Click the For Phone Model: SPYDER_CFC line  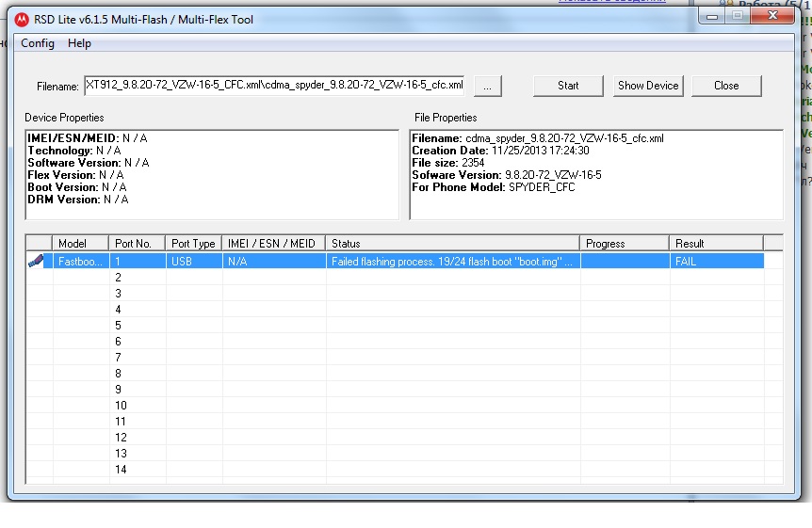coord(494,187)
